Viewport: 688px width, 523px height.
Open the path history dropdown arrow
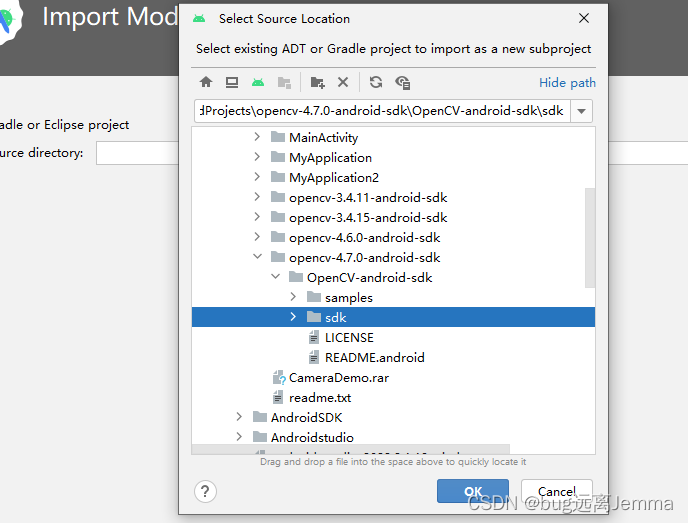coord(581,111)
